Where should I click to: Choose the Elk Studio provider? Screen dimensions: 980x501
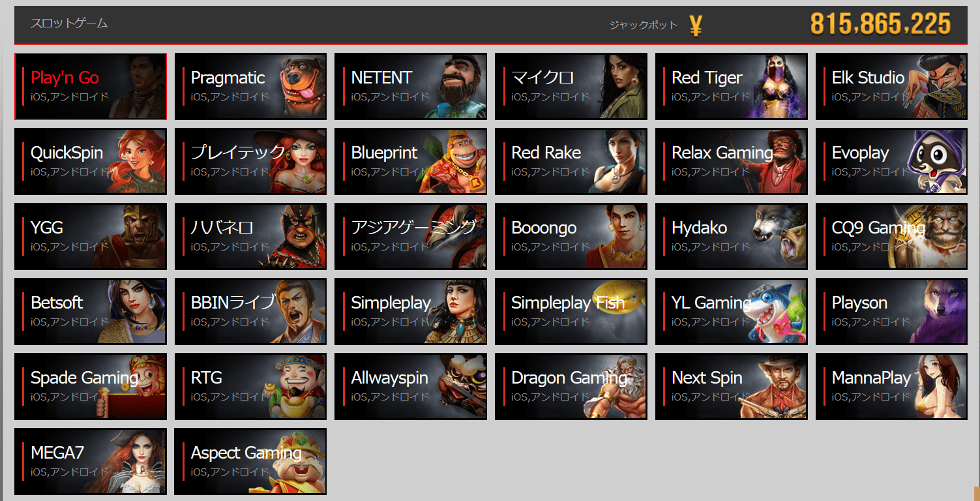point(891,87)
